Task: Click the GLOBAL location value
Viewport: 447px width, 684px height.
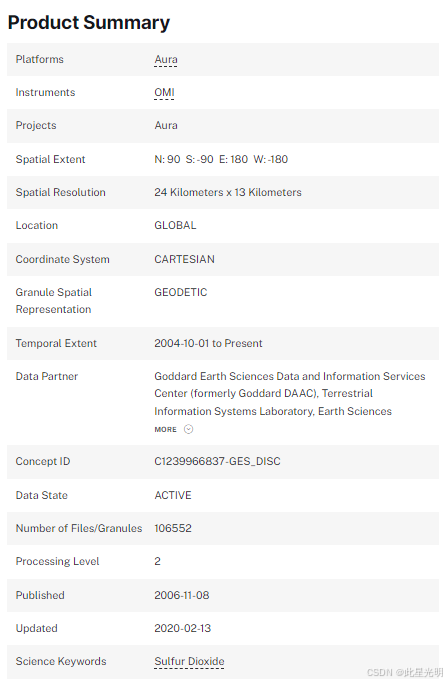Action: click(175, 226)
